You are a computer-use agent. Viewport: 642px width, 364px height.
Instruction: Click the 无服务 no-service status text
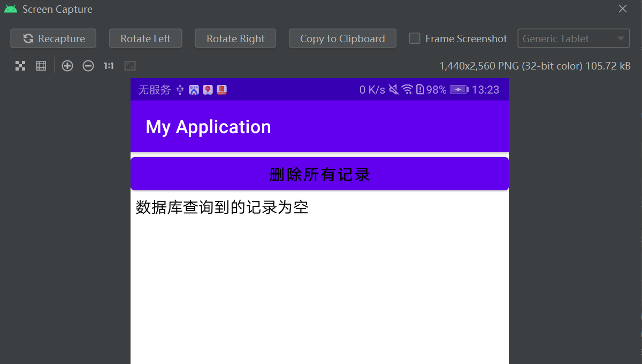click(155, 90)
